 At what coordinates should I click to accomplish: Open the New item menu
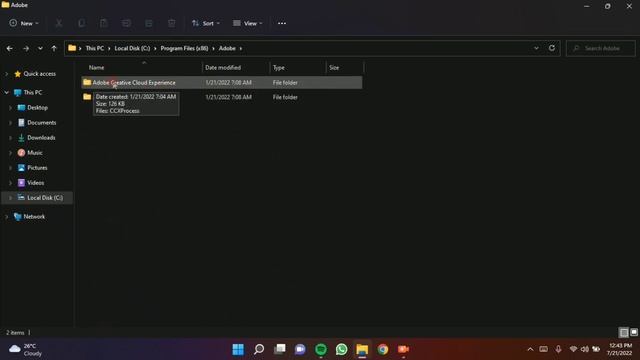point(24,23)
